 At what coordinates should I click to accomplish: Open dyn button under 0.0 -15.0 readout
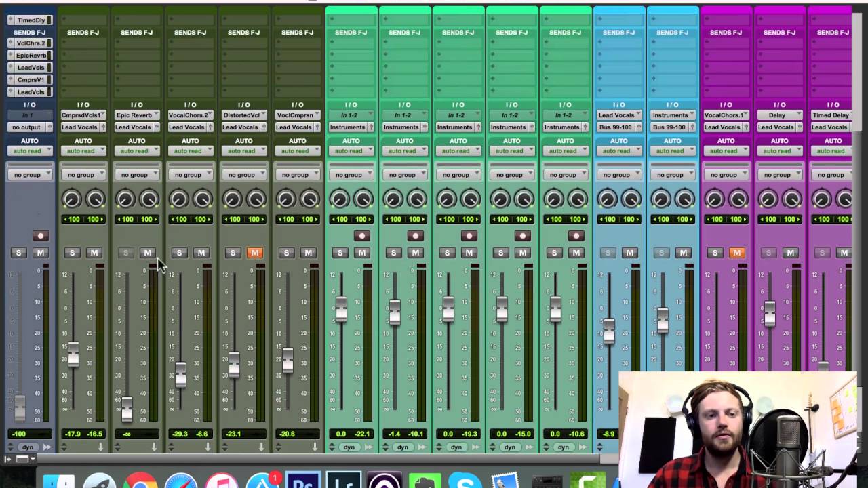point(509,447)
